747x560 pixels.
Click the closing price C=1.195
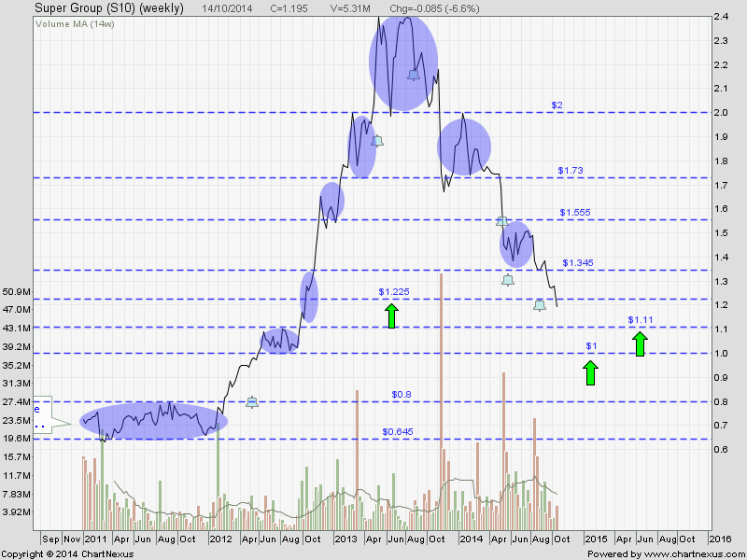(289, 8)
